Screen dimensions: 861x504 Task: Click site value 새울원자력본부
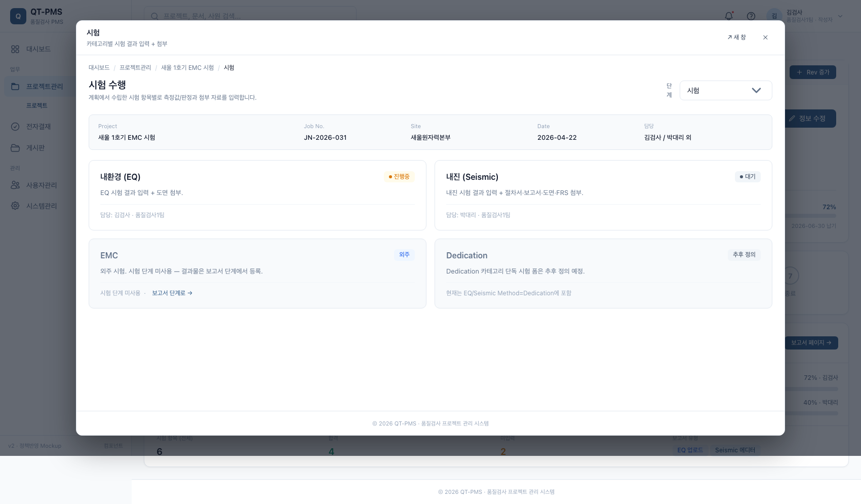pyautogui.click(x=430, y=138)
